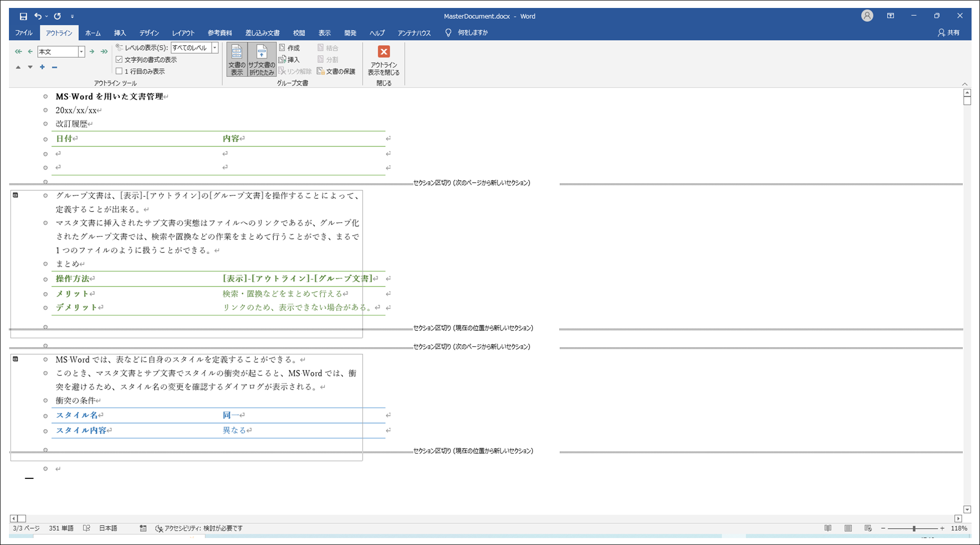Click the 日本語 language indicator
This screenshot has height=545, width=980.
[108, 528]
